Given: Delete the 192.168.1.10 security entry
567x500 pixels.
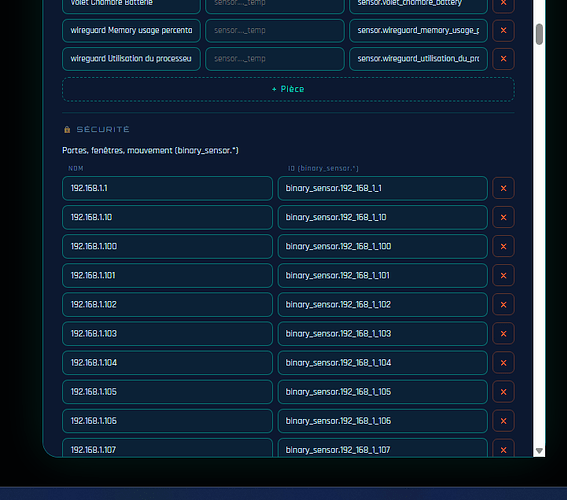Looking at the screenshot, I should 503,217.
